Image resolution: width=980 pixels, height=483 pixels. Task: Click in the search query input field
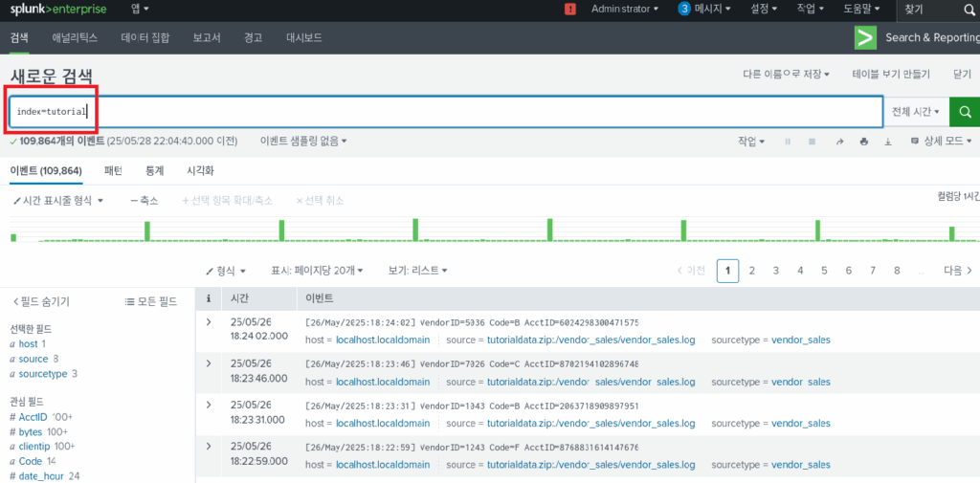[x=445, y=112]
